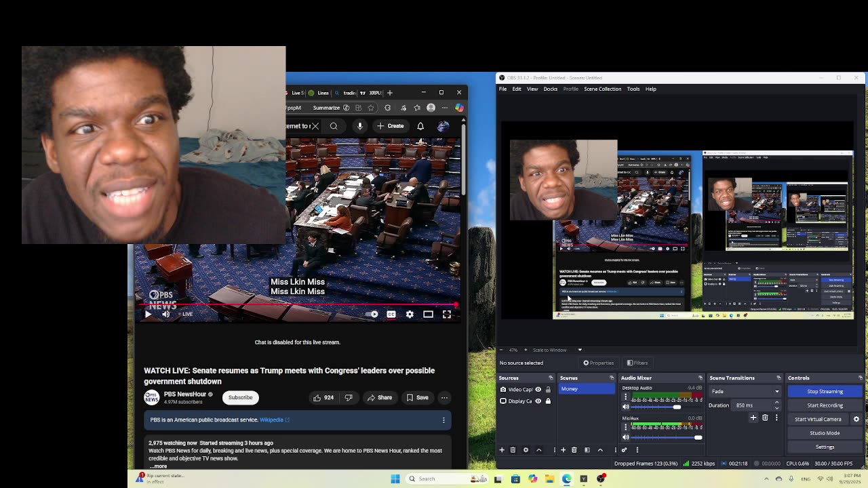Viewport: 868px width, 488px height.
Task: Favorite this page with star icon
Action: (371, 108)
